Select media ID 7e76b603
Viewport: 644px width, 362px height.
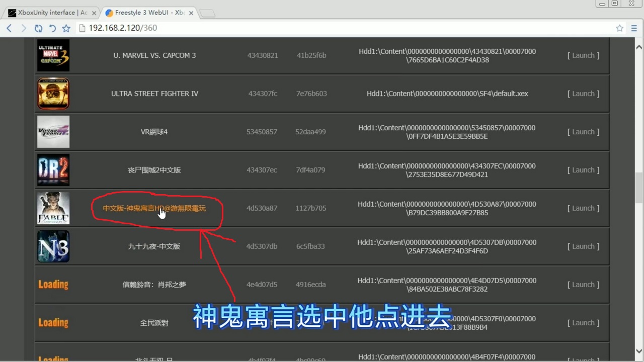pos(311,94)
